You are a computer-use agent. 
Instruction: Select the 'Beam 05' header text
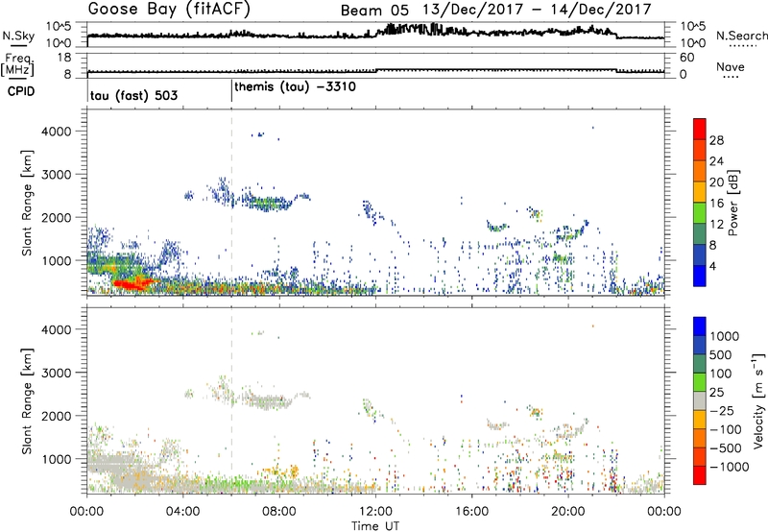coord(374,11)
